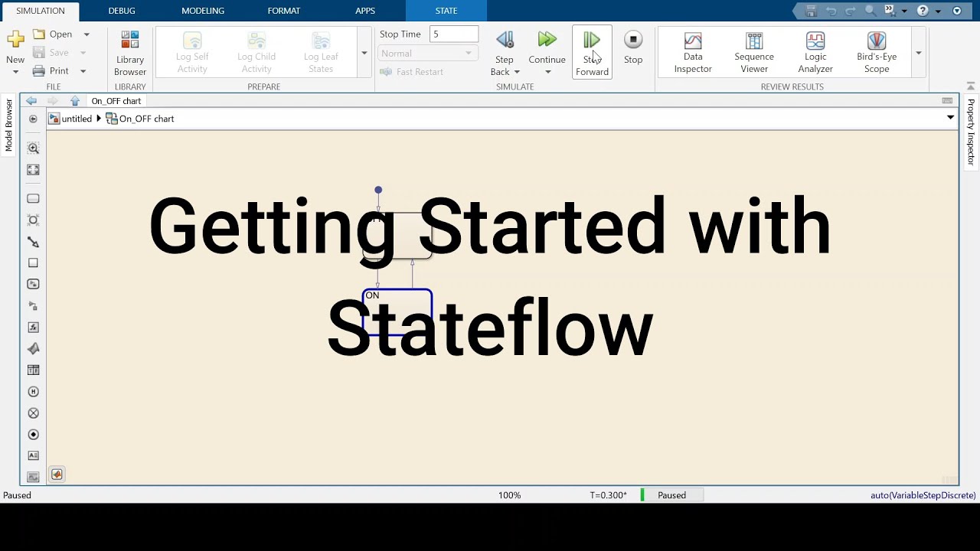Open the Library Browser
The image size is (980, 551).
(x=130, y=53)
